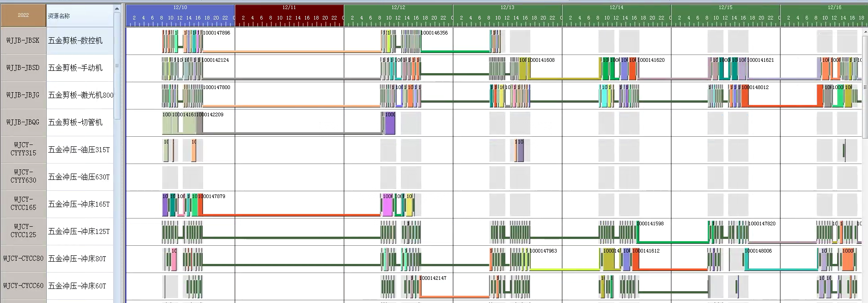868x303 pixels.
Task: Click resource name 五金冲压-冲床165T
Action: [79, 204]
